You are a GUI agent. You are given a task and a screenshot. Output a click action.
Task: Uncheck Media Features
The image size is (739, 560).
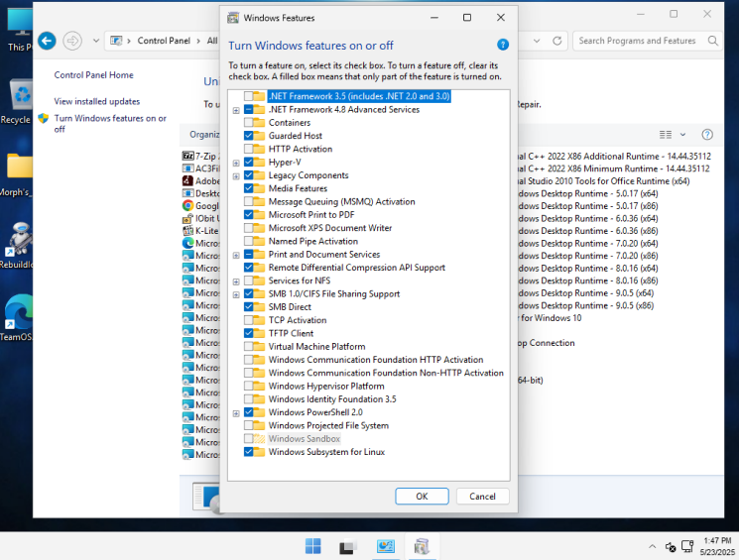point(248,188)
